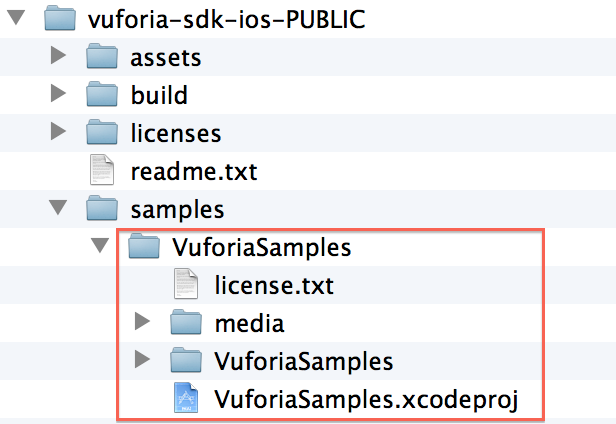Select the licenses folder icon
616x424 pixels.
click(x=102, y=132)
